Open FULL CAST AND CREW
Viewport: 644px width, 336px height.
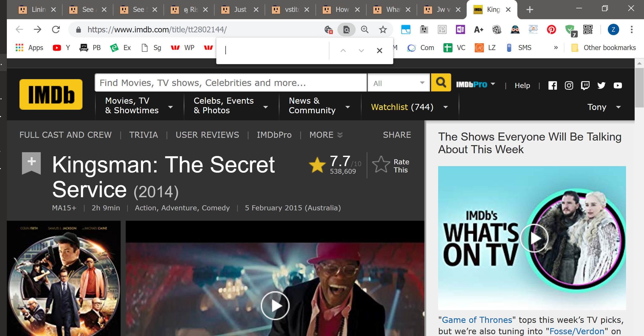tap(66, 135)
